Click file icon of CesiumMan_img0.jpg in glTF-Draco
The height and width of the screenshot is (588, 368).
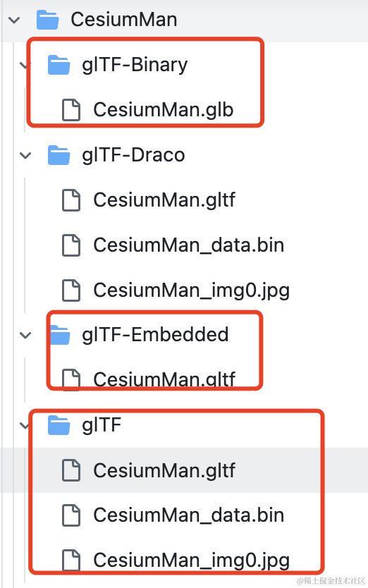(x=71, y=290)
